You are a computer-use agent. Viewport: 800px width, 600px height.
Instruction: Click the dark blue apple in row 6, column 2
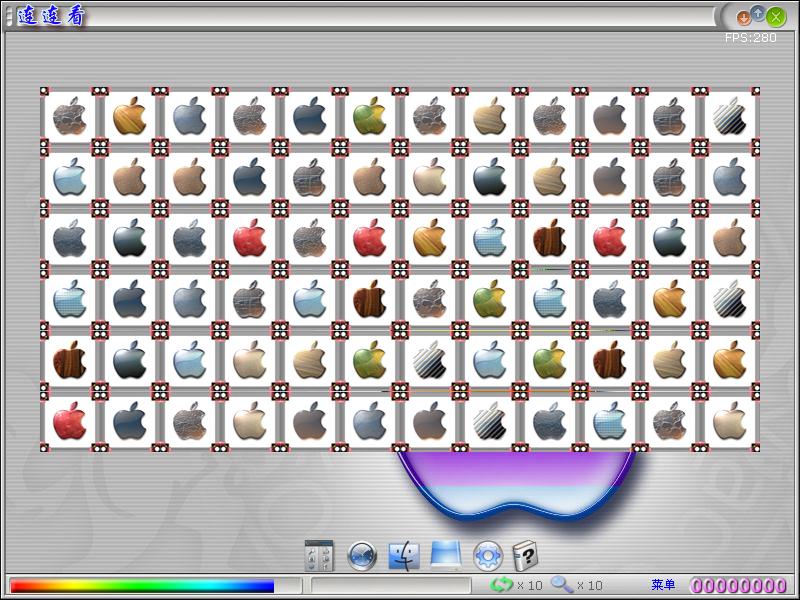click(130, 421)
